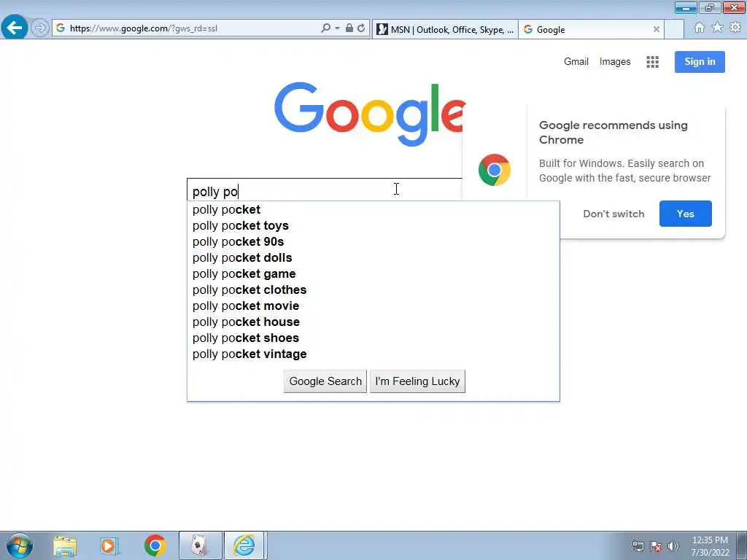Select suggestion 'polly pocket movie'
747x560 pixels.
373,306
